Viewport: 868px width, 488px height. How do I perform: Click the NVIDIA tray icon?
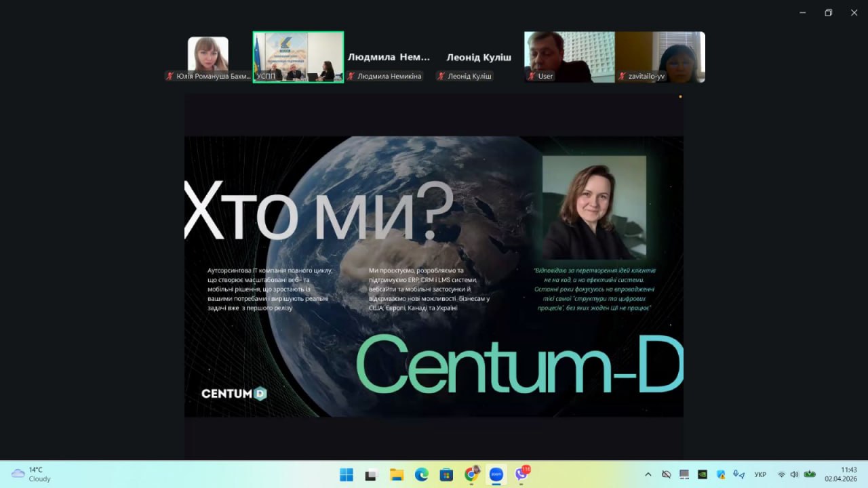click(x=703, y=474)
